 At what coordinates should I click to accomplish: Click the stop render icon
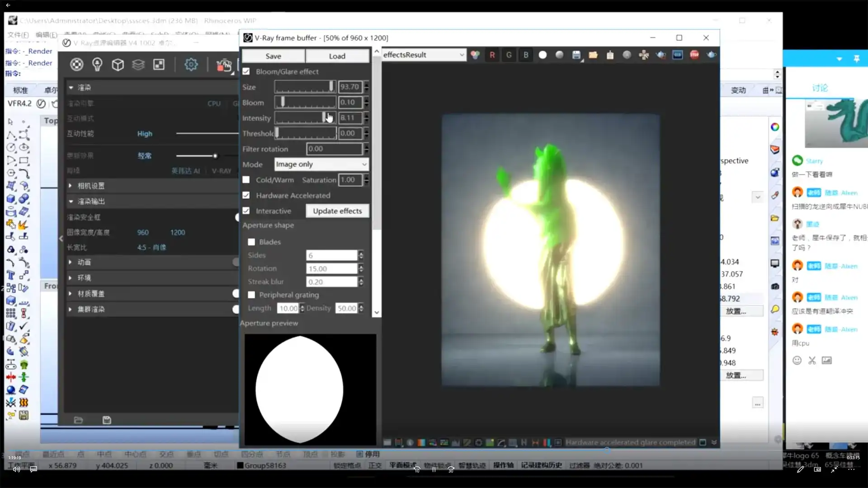[694, 55]
